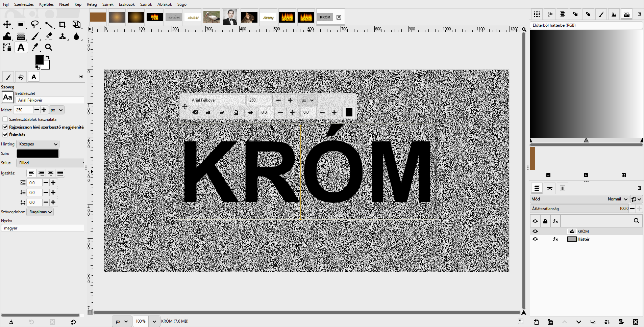This screenshot has width=644, height=327.
Task: Open the Szűrők menu
Action: (x=146, y=4)
